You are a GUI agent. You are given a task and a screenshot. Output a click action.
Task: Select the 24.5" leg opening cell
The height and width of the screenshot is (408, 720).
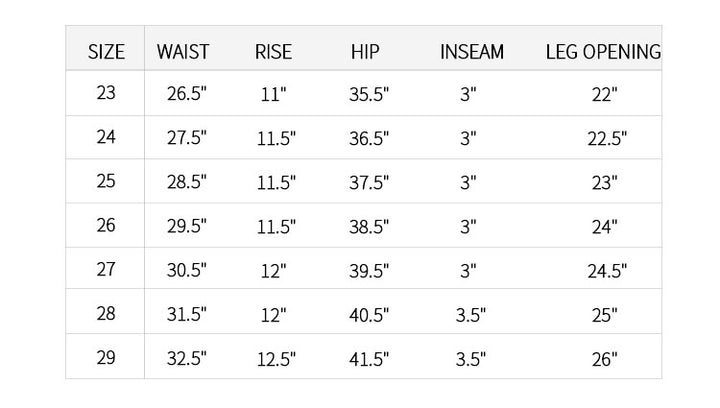606,271
